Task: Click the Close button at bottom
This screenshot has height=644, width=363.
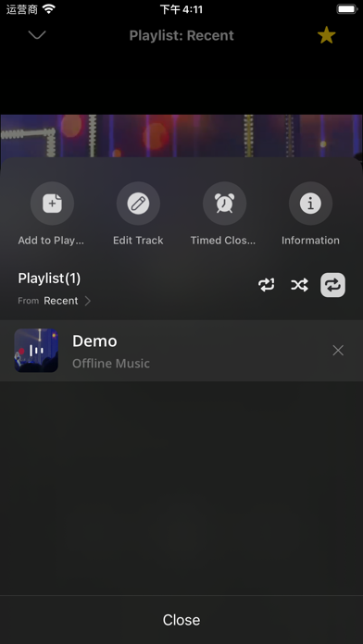Action: [181, 620]
